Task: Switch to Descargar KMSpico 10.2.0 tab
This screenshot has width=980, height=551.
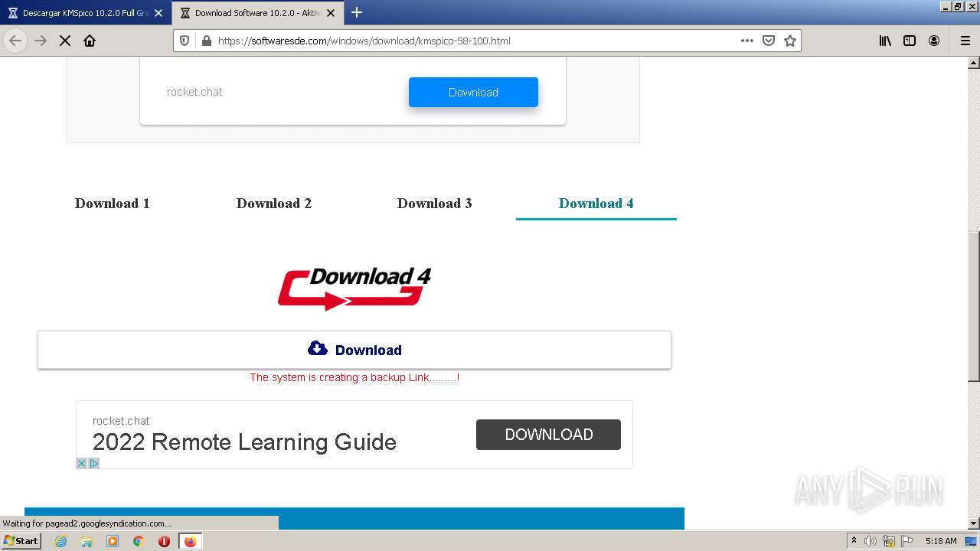Action: (85, 13)
